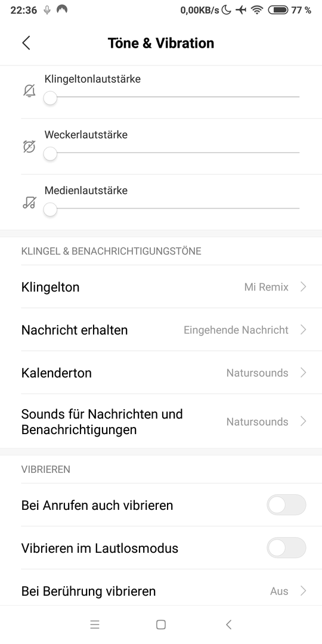
Task: Tap the battery icon in the status bar
Action: click(278, 10)
